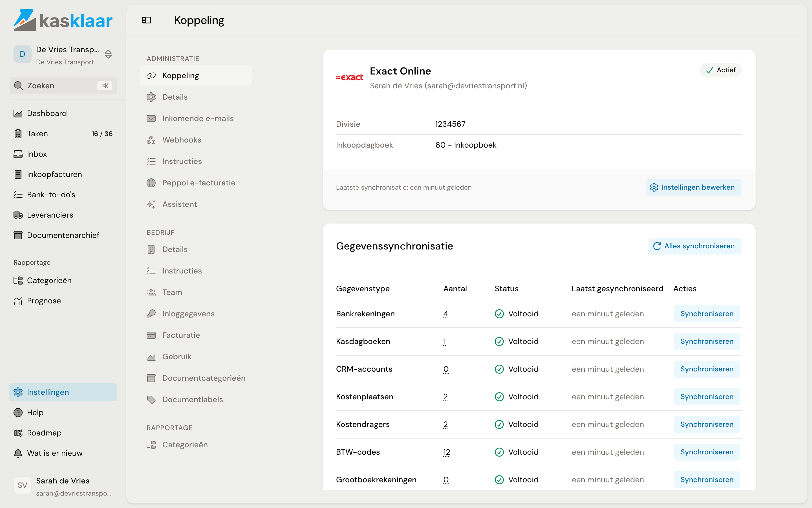Viewport: 812px width, 508px height.
Task: Click the Kasklaar logo
Action: click(x=63, y=20)
